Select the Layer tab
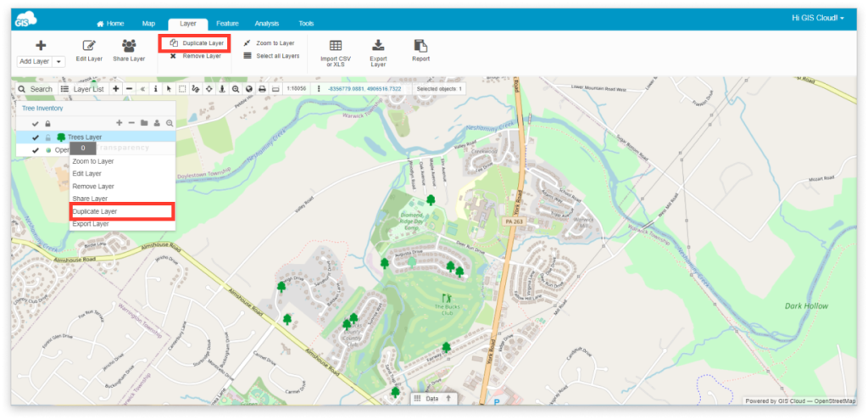This screenshot has width=868, height=420. tap(188, 24)
